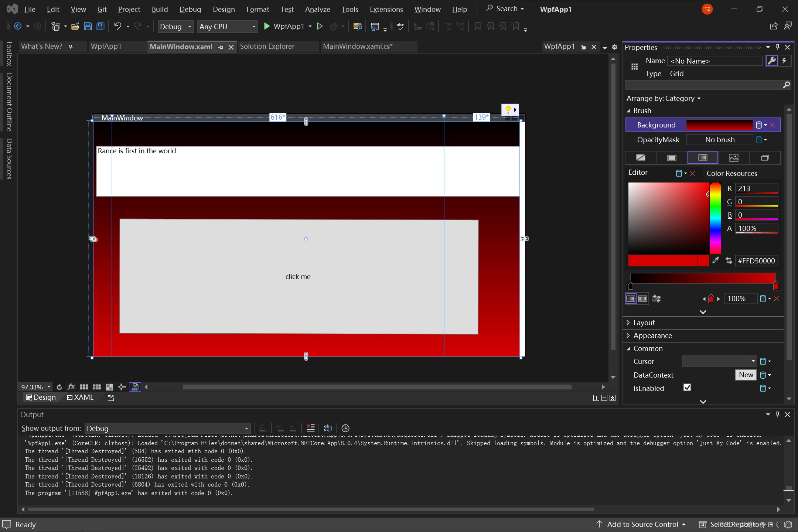Click the New button next to DataContext

(745, 375)
